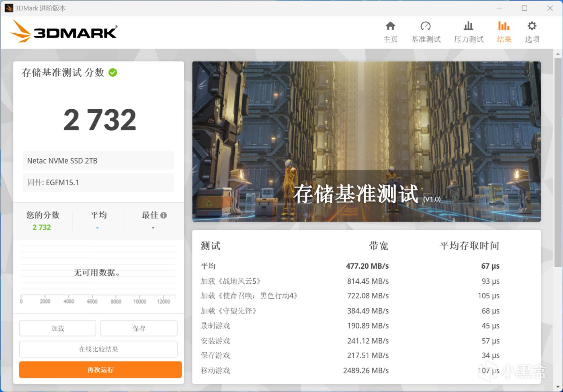Click the 384.49 MB/s value
This screenshot has width=563, height=392.
pyautogui.click(x=368, y=311)
